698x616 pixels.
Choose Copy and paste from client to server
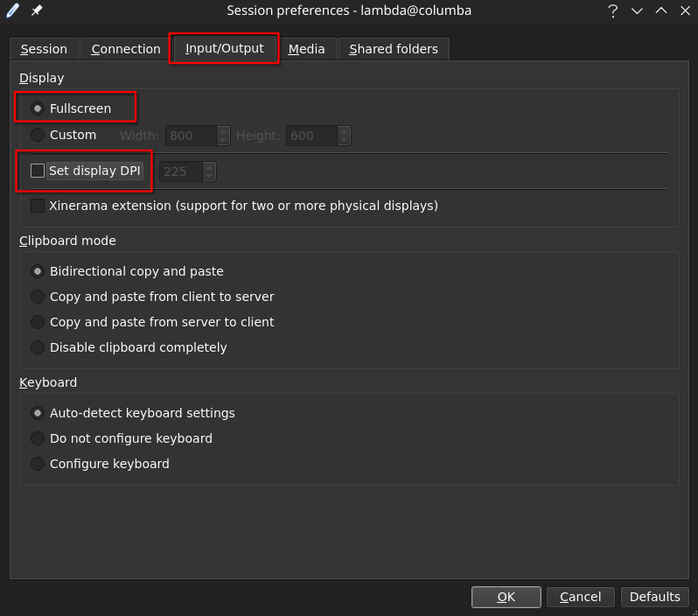[x=38, y=297]
